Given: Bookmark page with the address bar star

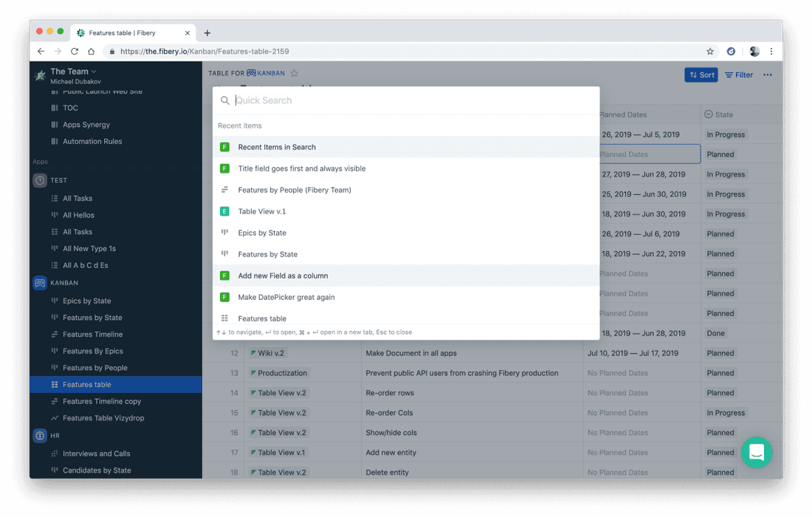Looking at the screenshot, I should 710,52.
